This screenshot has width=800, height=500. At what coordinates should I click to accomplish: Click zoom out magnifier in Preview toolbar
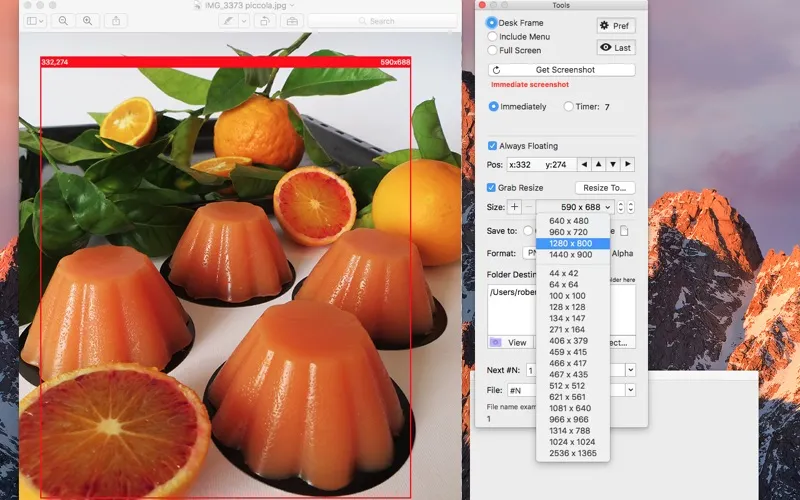(63, 21)
